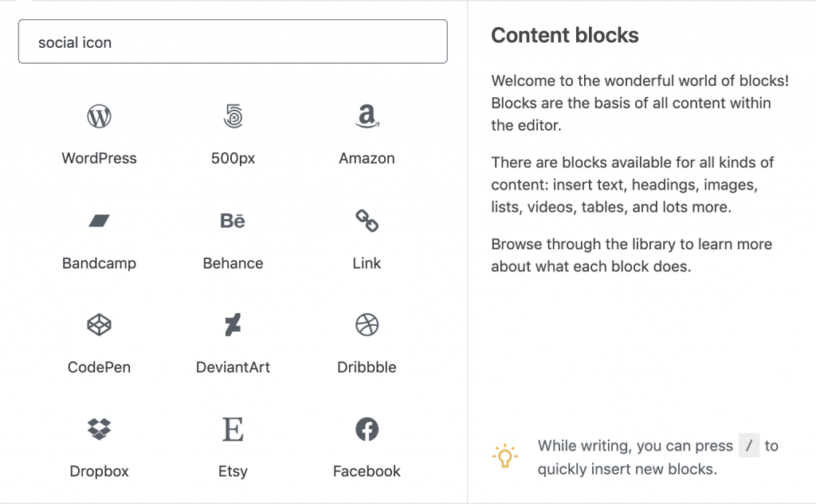816x504 pixels.
Task: Add the Bandcamp social icon
Action: coord(99,221)
